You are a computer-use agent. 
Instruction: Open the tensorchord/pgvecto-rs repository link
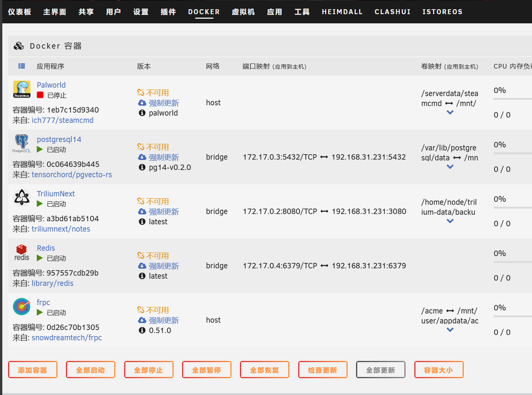point(72,174)
